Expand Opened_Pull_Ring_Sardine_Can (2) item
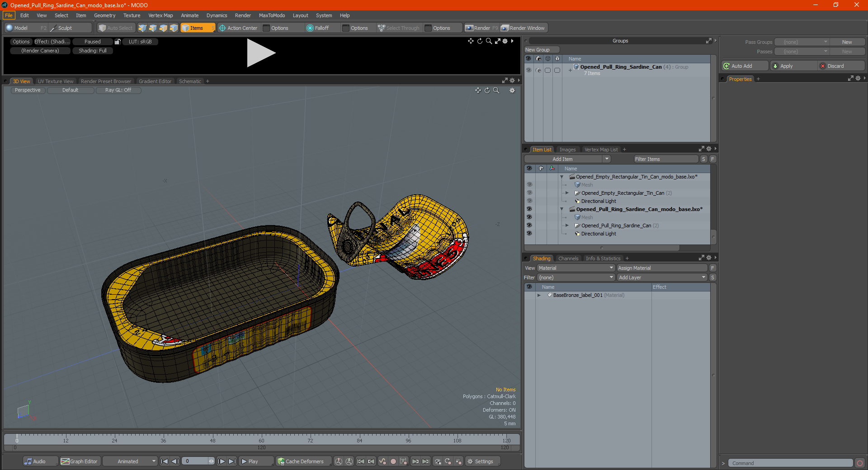Viewport: 868px width, 470px height. 567,226
